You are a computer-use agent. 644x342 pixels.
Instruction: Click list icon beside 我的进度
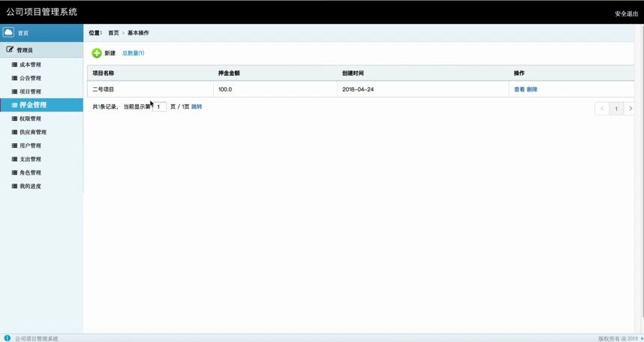point(14,187)
